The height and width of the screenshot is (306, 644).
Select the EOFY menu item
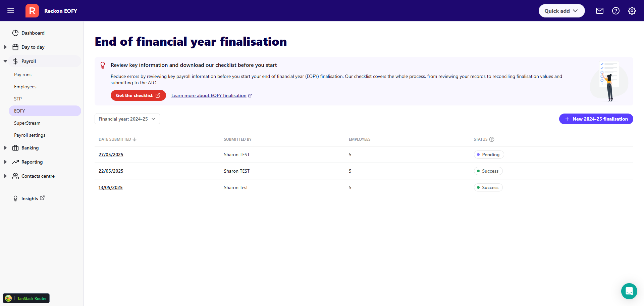tap(45, 111)
